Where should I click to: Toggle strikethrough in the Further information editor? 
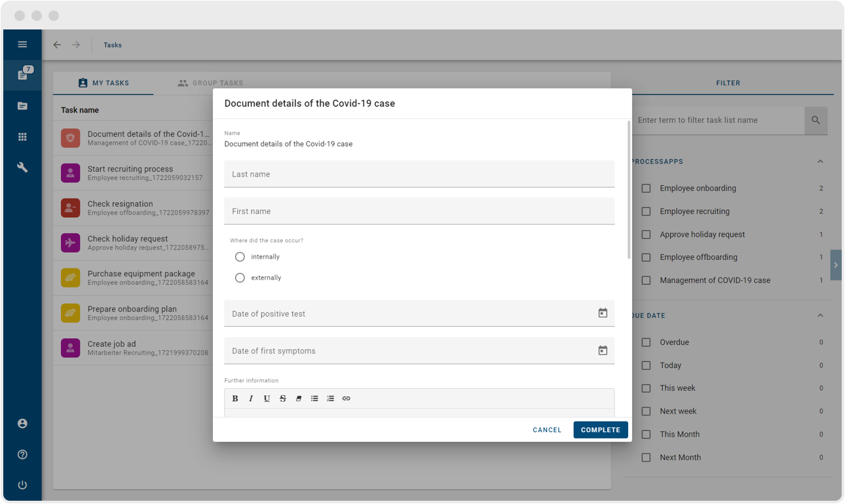(x=283, y=399)
